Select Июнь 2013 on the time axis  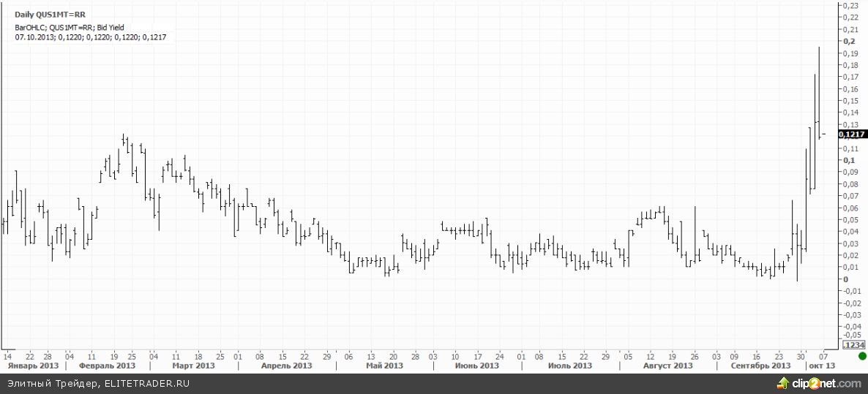[x=476, y=365]
